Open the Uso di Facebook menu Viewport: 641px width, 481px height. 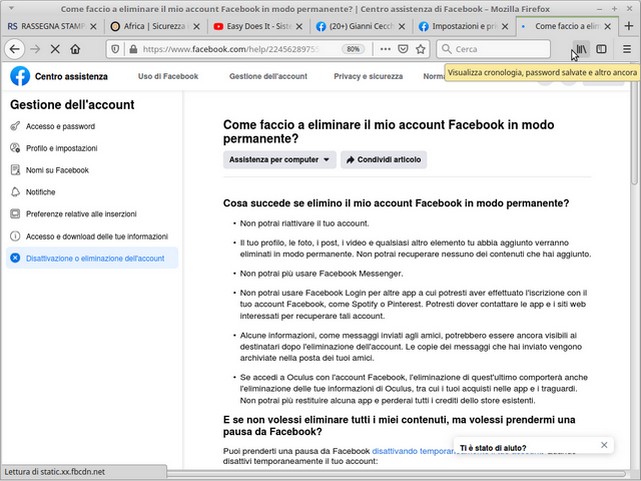(168, 76)
